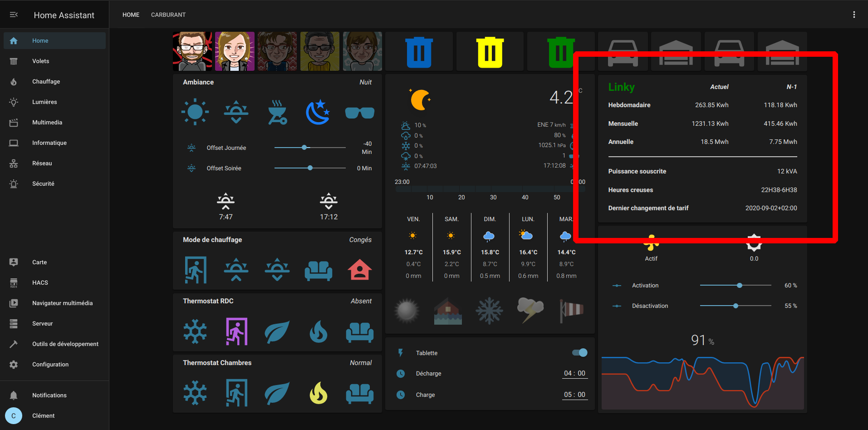Click the blue trash bin icon
Screen dimensions: 868x430
tap(419, 52)
